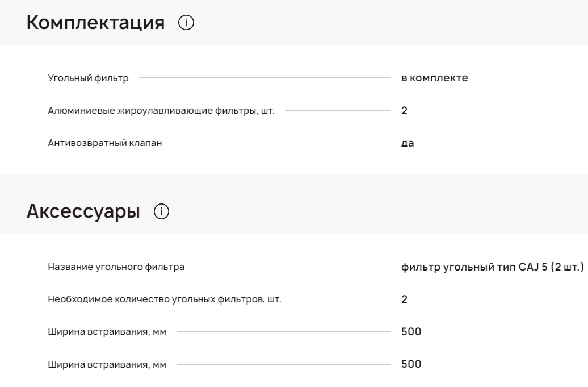Open the Аксессуары section heading

(83, 211)
